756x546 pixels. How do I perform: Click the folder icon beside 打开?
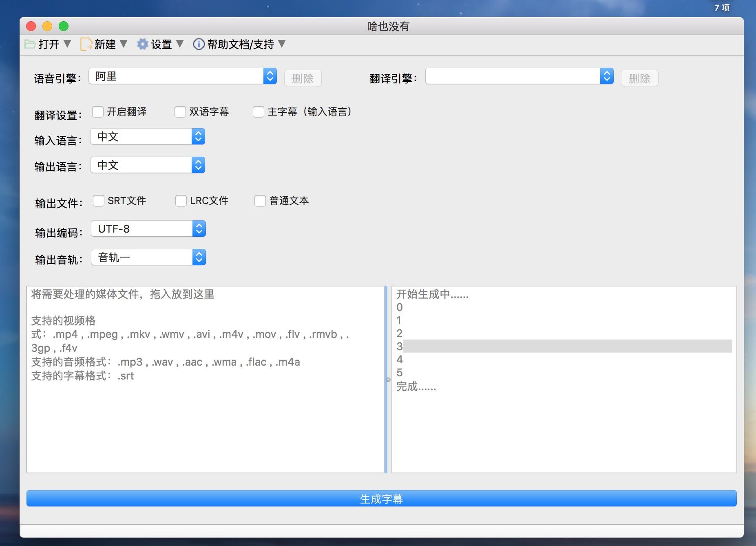pyautogui.click(x=30, y=44)
